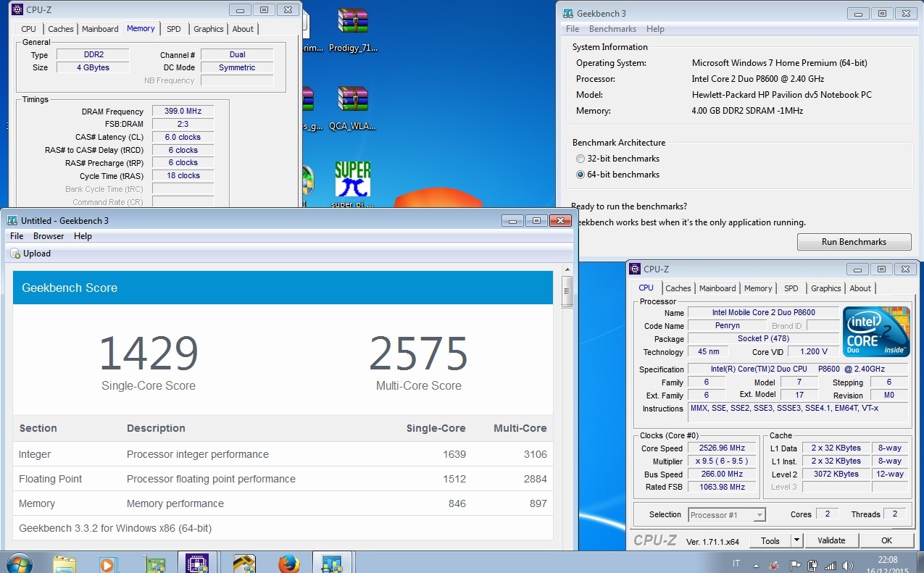Click the power plug tray icon

pos(812,565)
